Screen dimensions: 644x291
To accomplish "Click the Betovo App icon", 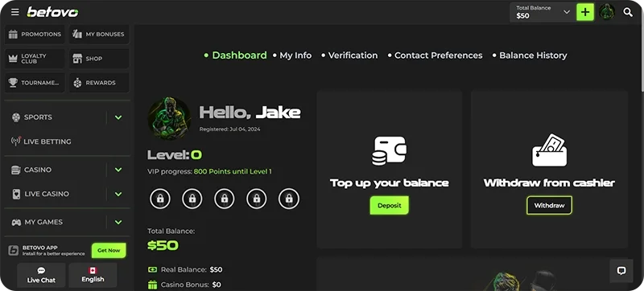I will (x=14, y=251).
